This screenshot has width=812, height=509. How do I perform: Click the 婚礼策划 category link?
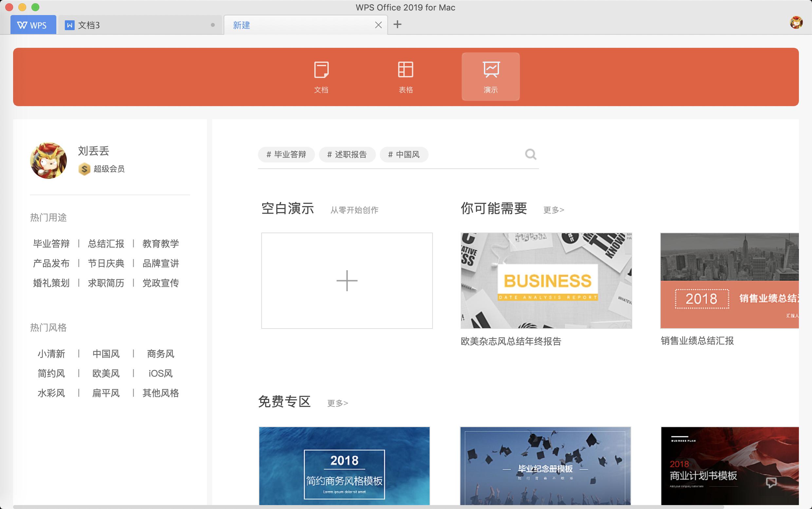51,283
